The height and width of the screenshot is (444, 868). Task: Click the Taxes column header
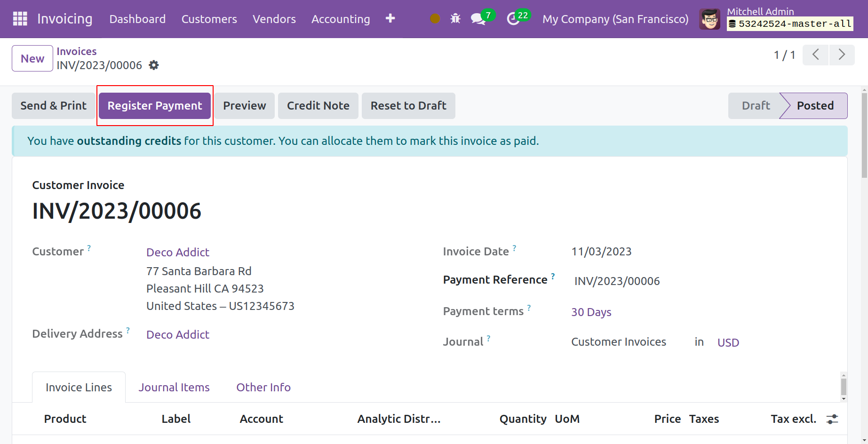tap(704, 419)
